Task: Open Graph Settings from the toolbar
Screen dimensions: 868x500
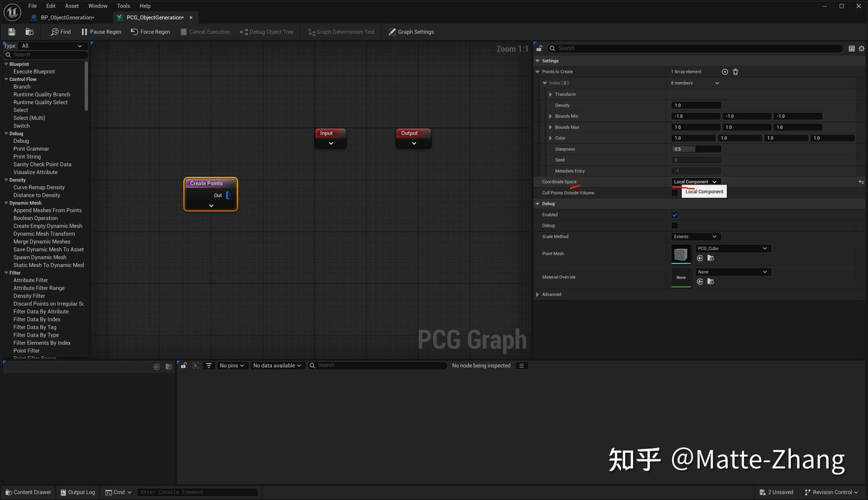Action: coord(411,31)
